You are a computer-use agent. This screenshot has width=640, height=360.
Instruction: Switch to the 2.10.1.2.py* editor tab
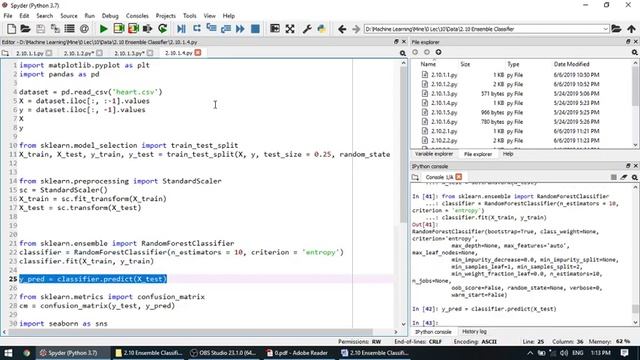[x=79, y=53]
